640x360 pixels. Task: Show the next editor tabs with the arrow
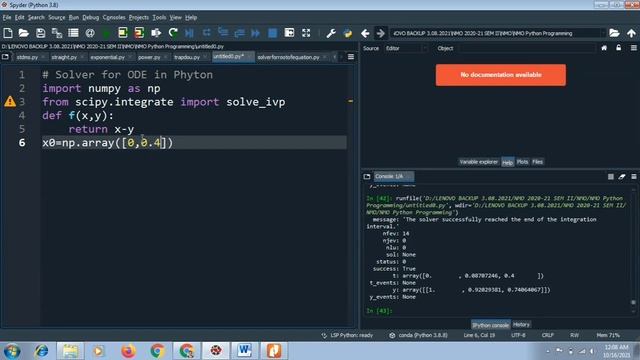click(x=341, y=57)
